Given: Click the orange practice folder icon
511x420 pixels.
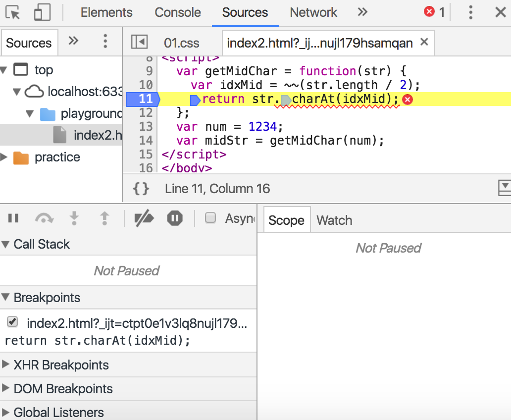Looking at the screenshot, I should tap(21, 157).
